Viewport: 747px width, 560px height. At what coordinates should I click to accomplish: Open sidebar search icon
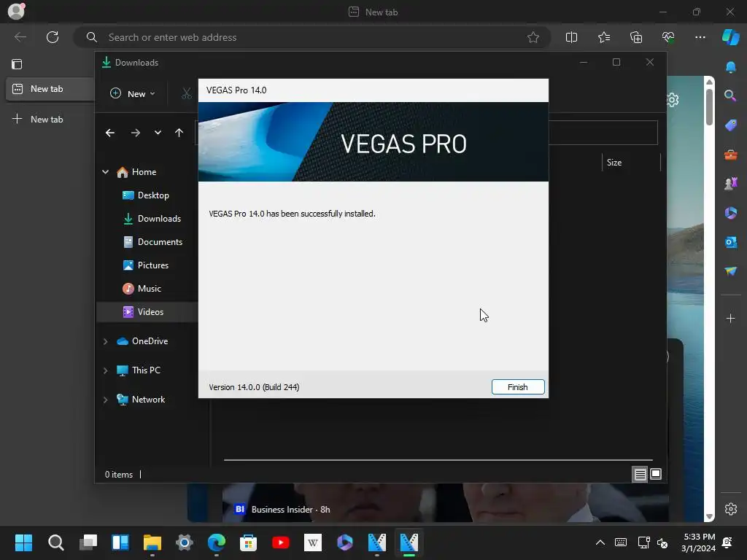click(x=730, y=96)
